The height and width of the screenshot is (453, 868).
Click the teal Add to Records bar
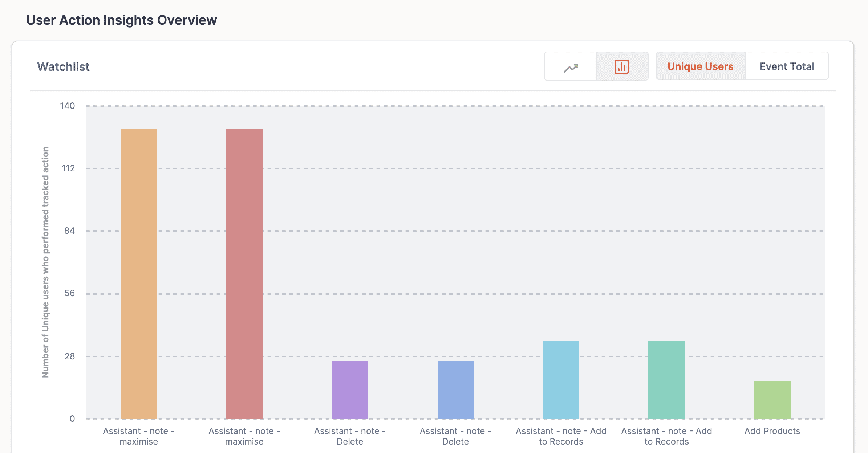(x=666, y=380)
